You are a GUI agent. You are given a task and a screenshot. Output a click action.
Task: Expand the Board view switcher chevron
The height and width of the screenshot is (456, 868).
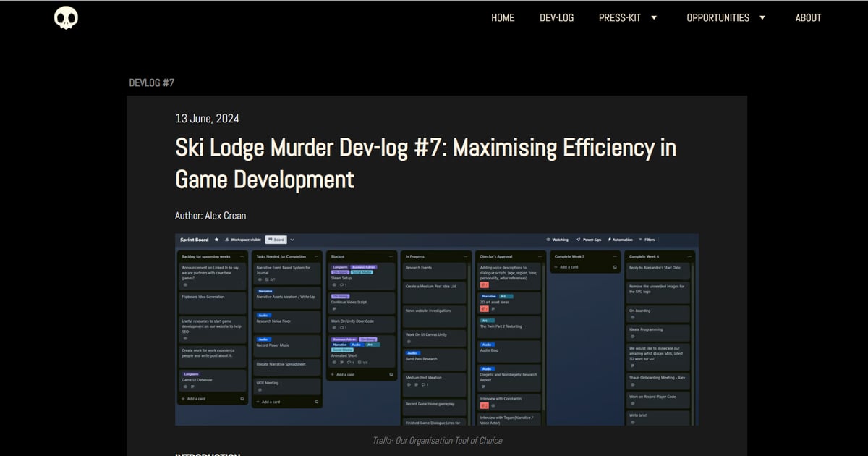coord(293,239)
